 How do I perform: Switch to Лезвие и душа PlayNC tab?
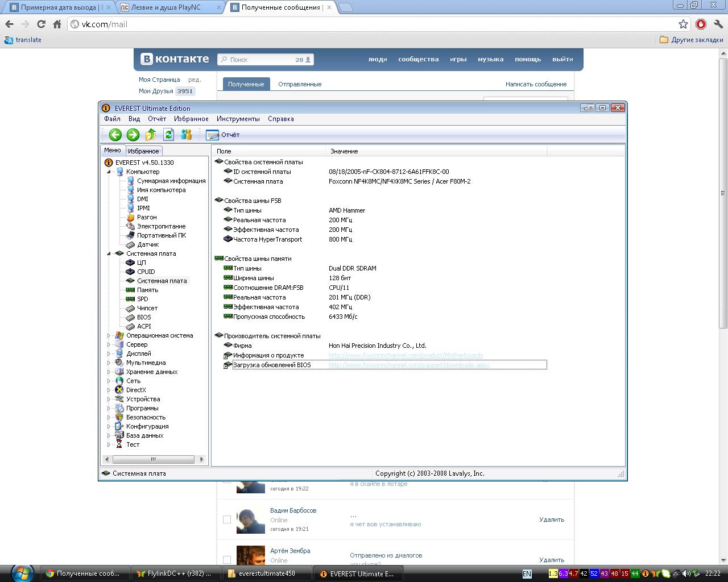tap(169, 7)
